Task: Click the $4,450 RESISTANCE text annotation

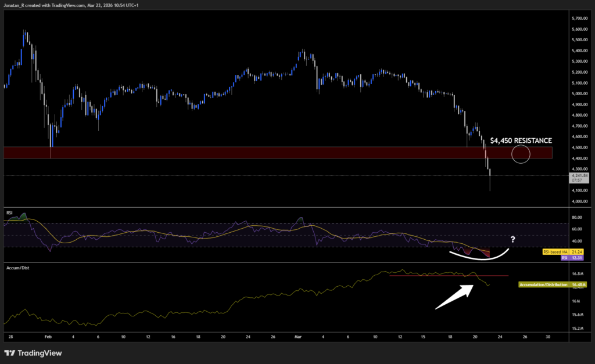Action: pos(522,140)
